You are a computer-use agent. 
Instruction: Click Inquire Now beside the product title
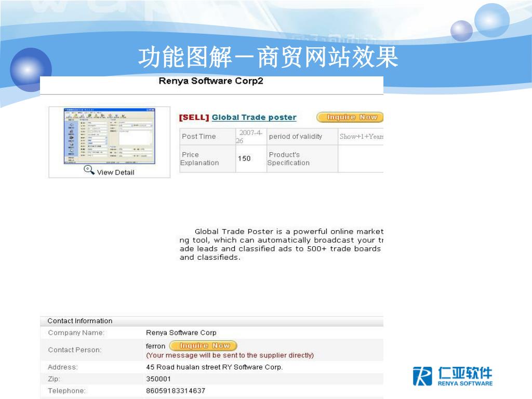(x=350, y=117)
